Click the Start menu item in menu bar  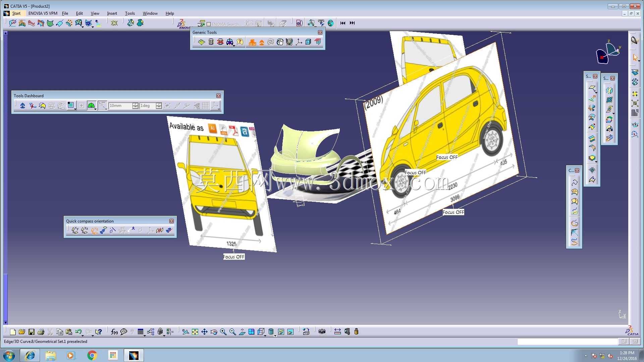(16, 13)
